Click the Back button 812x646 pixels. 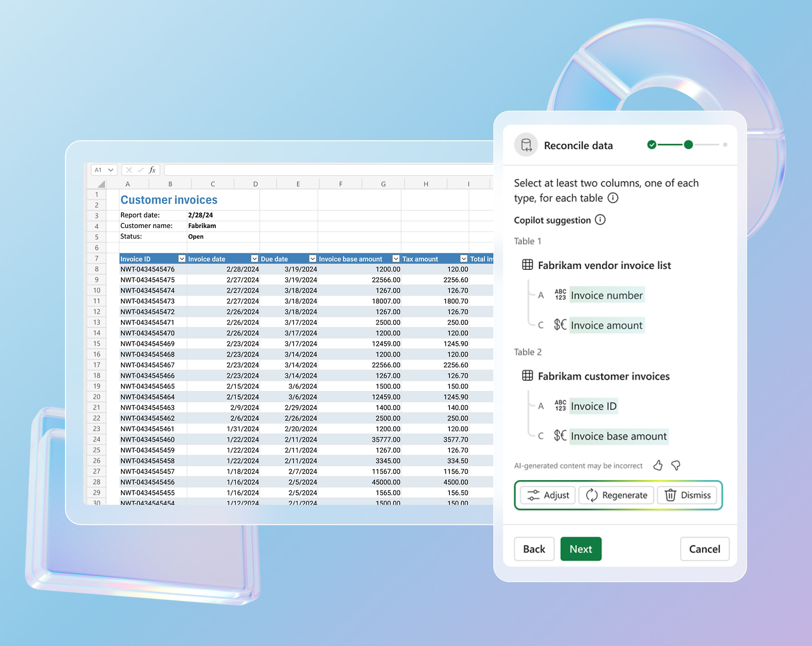(x=534, y=549)
